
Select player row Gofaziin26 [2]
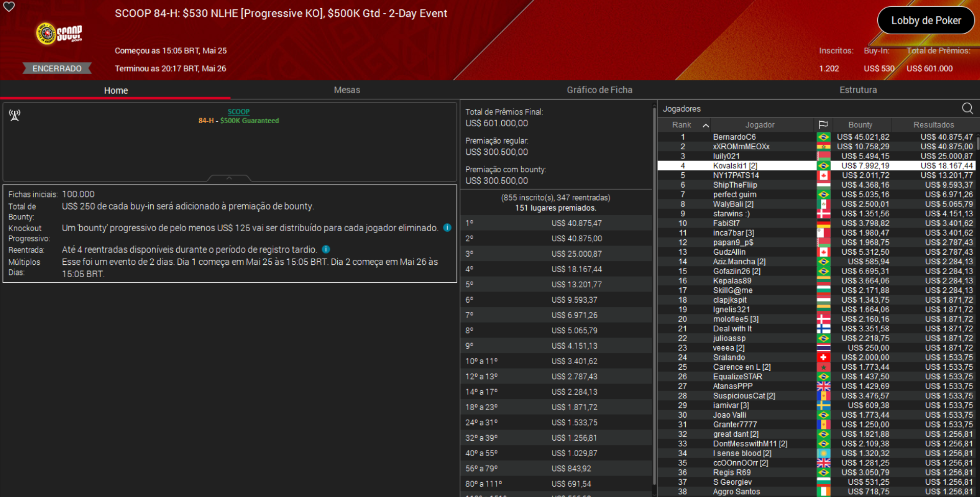(x=816, y=272)
